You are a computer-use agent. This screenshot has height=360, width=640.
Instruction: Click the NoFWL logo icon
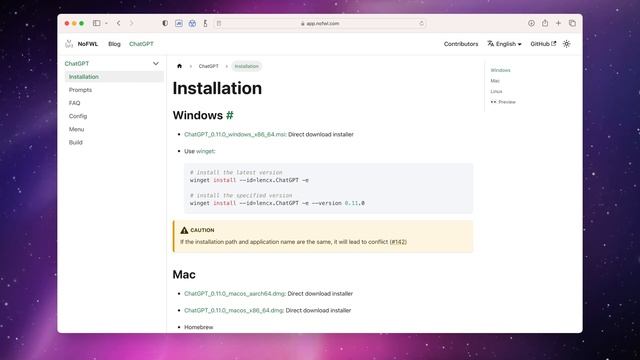pos(69,44)
